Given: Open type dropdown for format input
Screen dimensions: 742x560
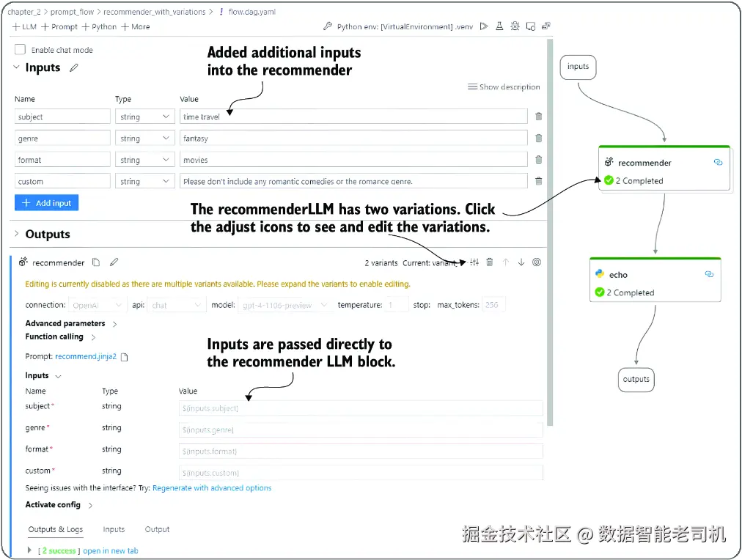Looking at the screenshot, I should click(144, 160).
